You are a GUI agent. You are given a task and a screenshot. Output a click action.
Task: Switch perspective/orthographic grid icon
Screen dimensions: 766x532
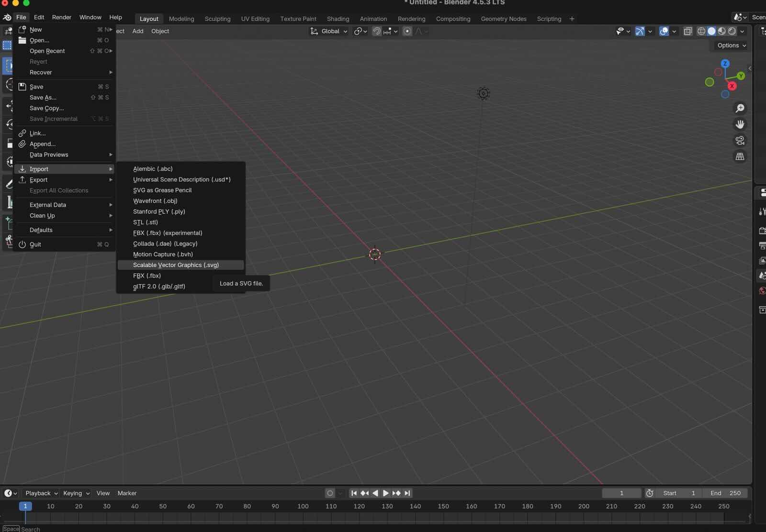740,156
